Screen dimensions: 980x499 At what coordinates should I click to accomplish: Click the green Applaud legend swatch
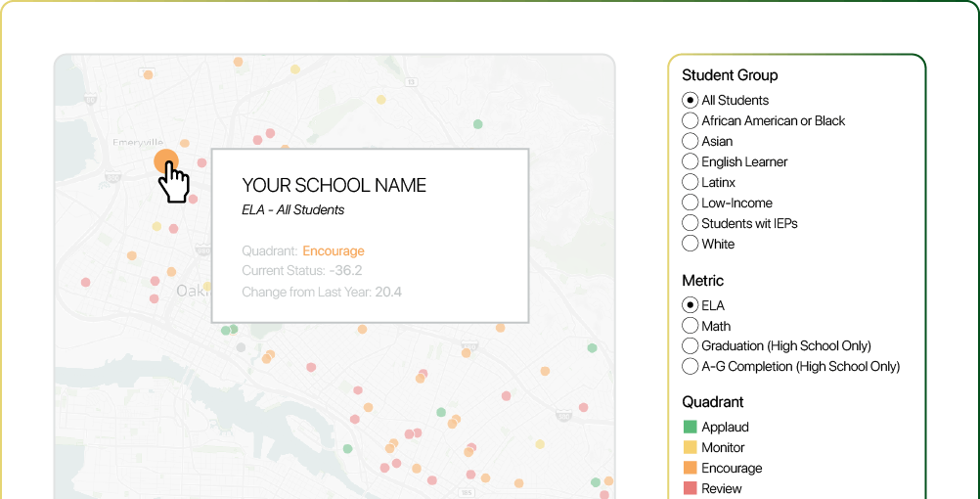pos(690,427)
